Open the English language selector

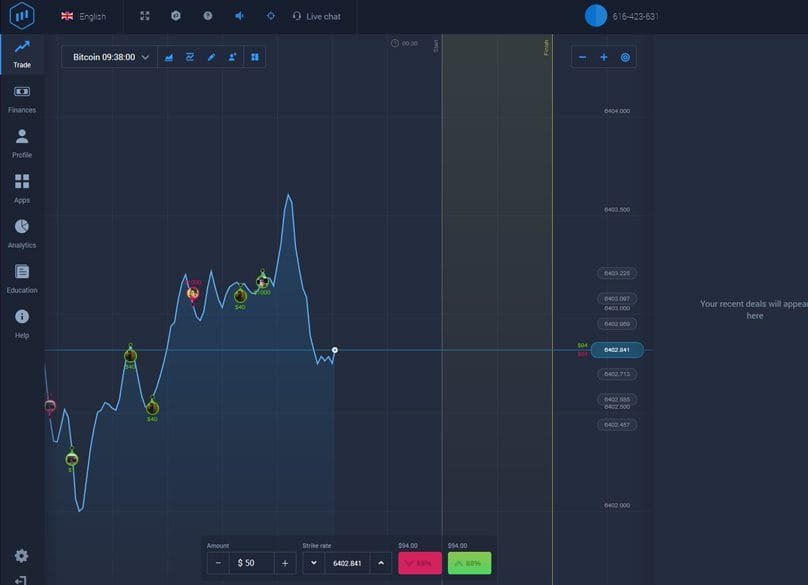tap(84, 16)
